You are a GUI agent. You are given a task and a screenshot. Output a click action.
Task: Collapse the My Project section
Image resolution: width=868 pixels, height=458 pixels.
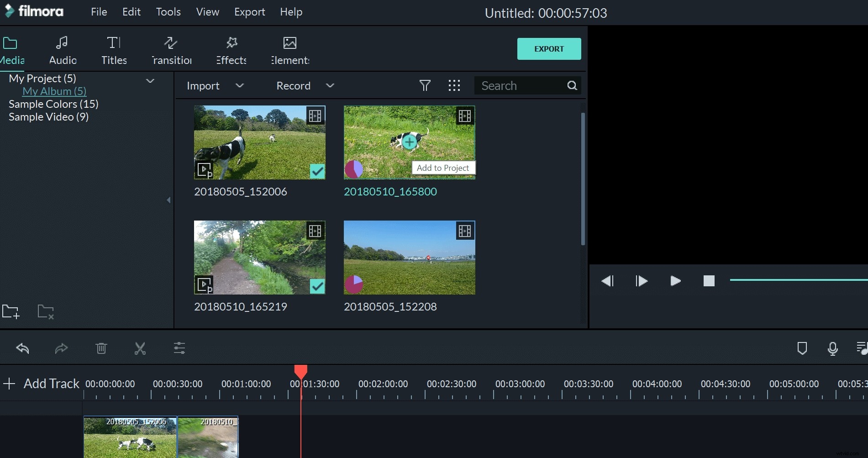[151, 80]
